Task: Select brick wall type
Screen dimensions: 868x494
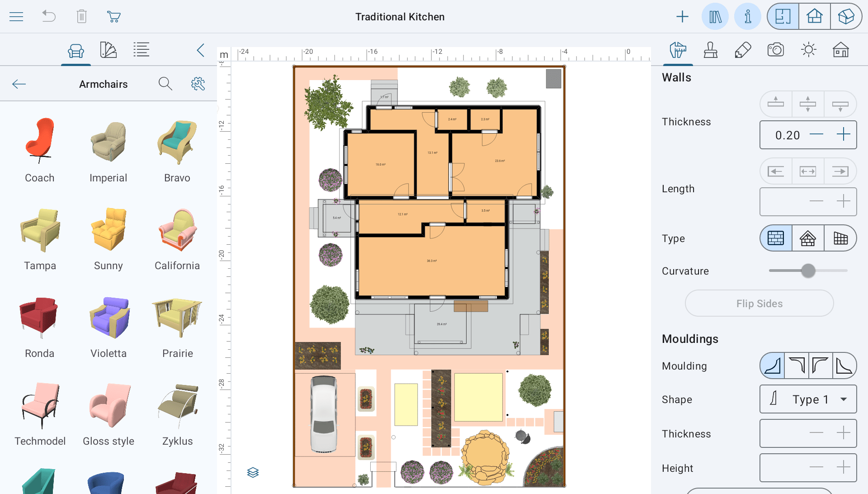Action: pyautogui.click(x=776, y=238)
